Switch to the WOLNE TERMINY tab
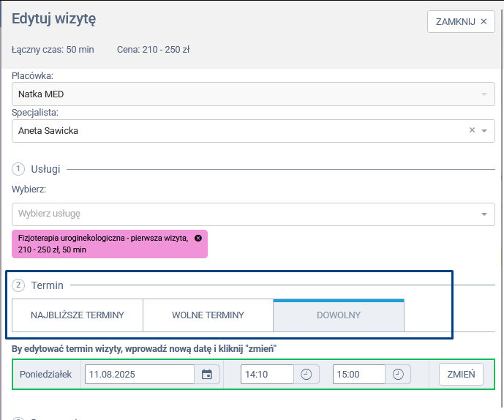 click(x=208, y=315)
